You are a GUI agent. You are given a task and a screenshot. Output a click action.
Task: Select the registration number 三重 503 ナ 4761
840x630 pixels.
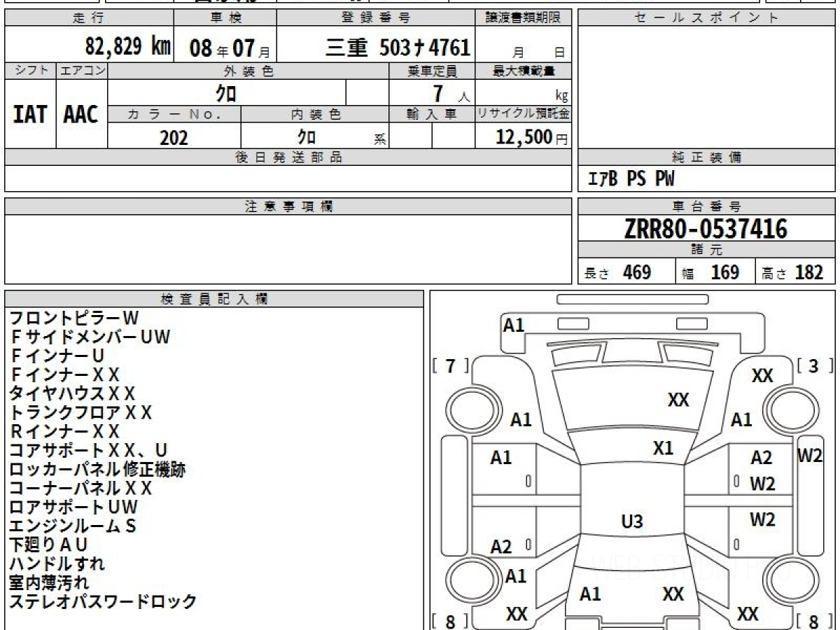(x=398, y=48)
